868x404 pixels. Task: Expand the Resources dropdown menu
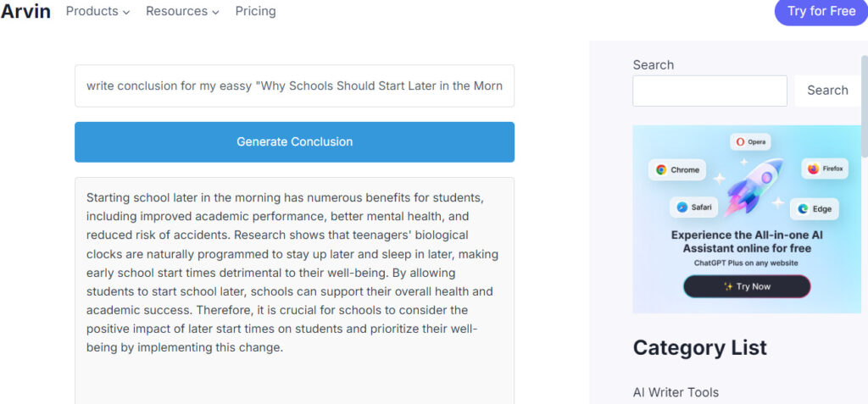pyautogui.click(x=182, y=11)
